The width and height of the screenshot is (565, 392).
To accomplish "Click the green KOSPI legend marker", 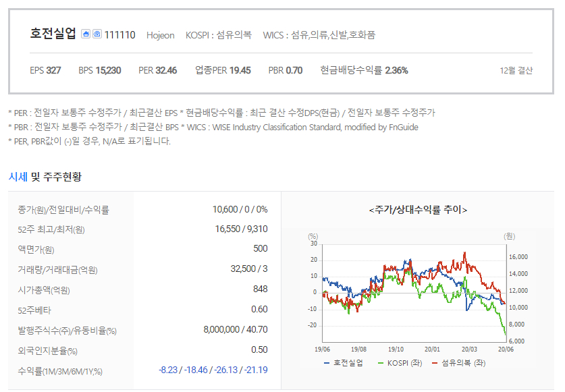I will pyautogui.click(x=381, y=363).
